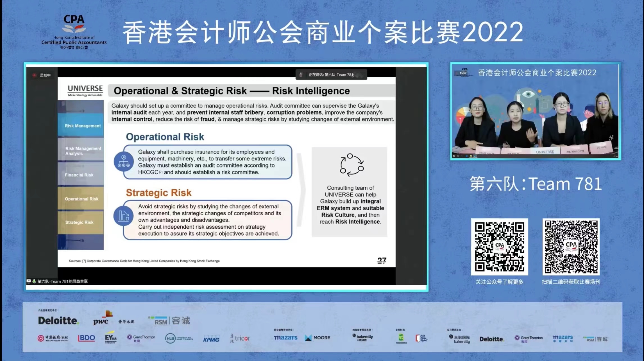Click the red recording indicator dot
The height and width of the screenshot is (361, 644).
[x=34, y=75]
